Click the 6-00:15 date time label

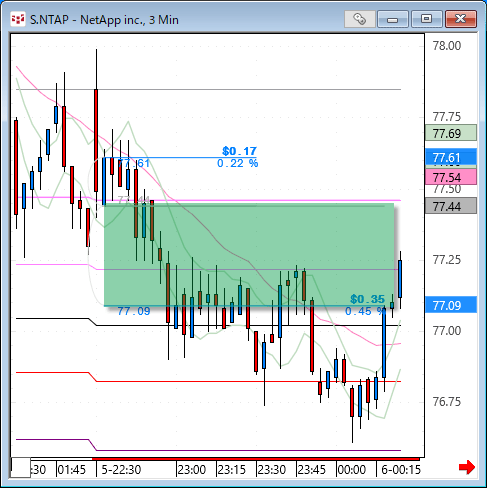click(401, 470)
